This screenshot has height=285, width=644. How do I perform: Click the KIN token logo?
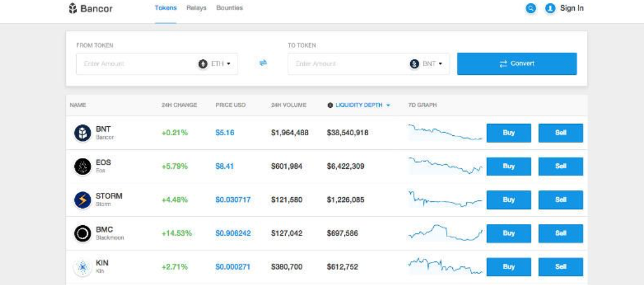[82, 267]
